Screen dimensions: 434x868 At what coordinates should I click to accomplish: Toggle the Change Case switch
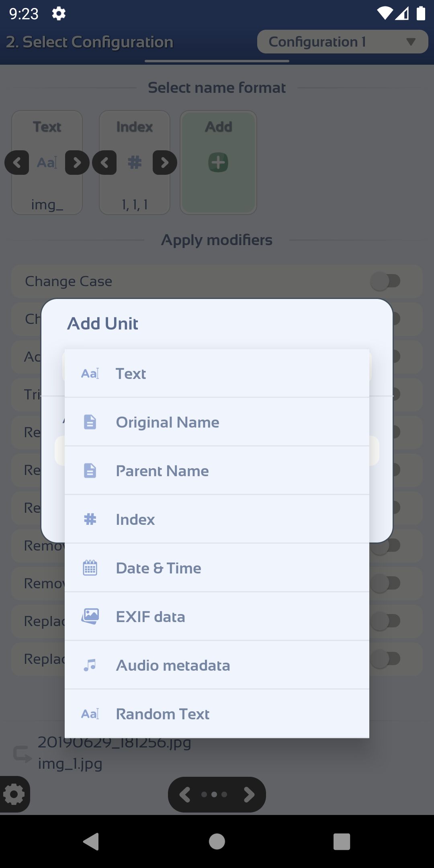385,281
